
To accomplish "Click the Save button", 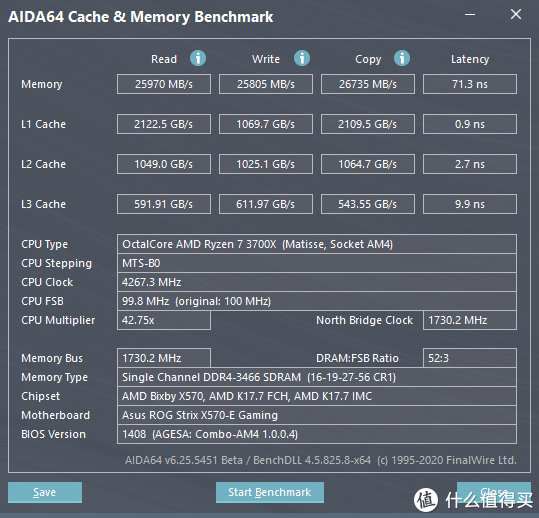I will pyautogui.click(x=45, y=492).
